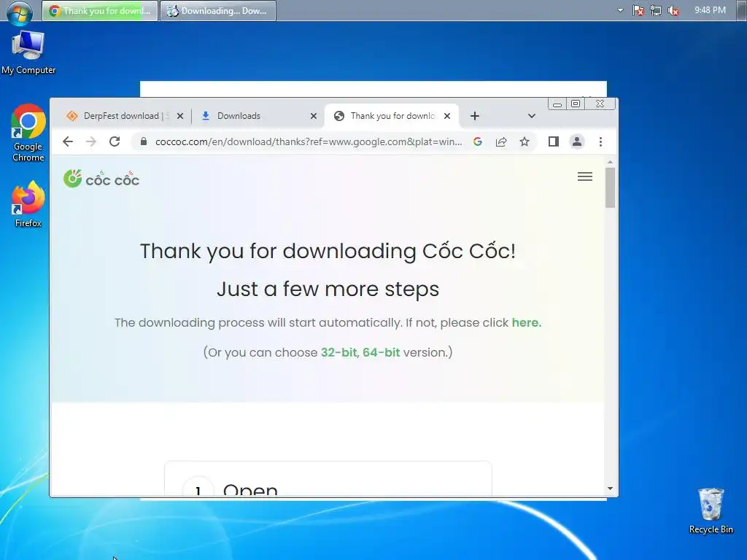
Task: Open the Chrome profile avatar
Action: [576, 141]
